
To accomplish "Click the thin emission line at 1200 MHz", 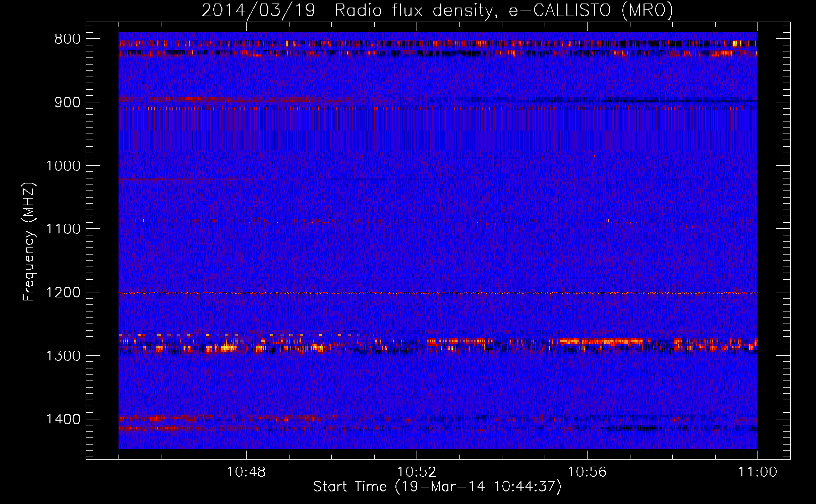I will pyautogui.click(x=438, y=293).
